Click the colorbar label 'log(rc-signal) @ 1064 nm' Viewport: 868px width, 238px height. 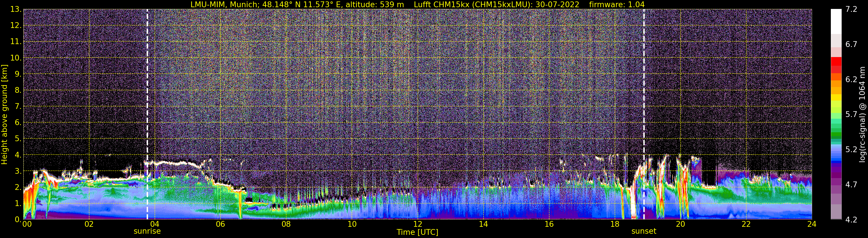click(x=862, y=114)
